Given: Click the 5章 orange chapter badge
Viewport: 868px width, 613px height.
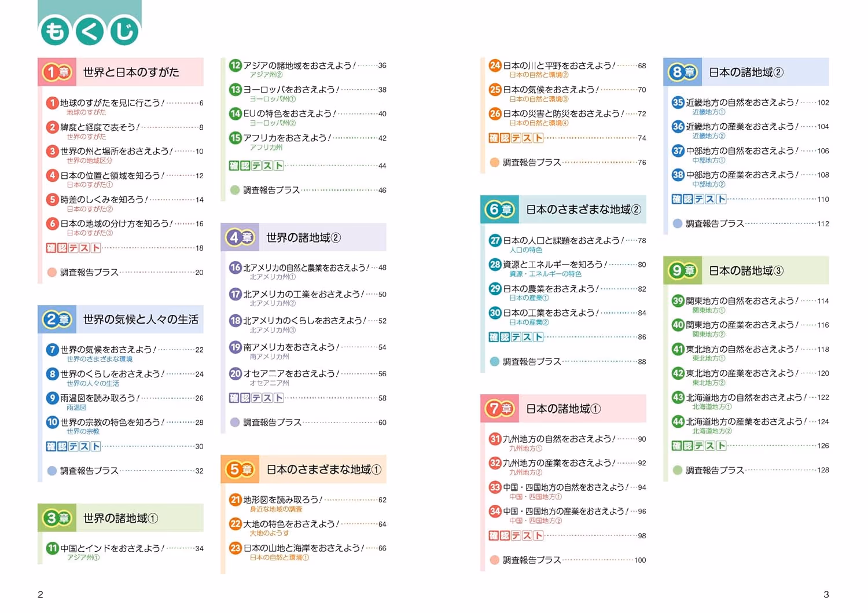Looking at the screenshot, I should pos(240,469).
